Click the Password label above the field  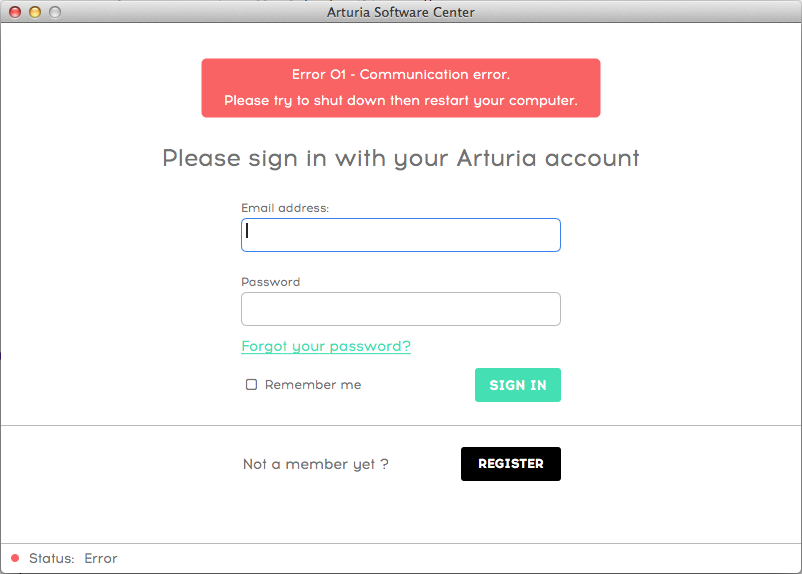tap(271, 282)
